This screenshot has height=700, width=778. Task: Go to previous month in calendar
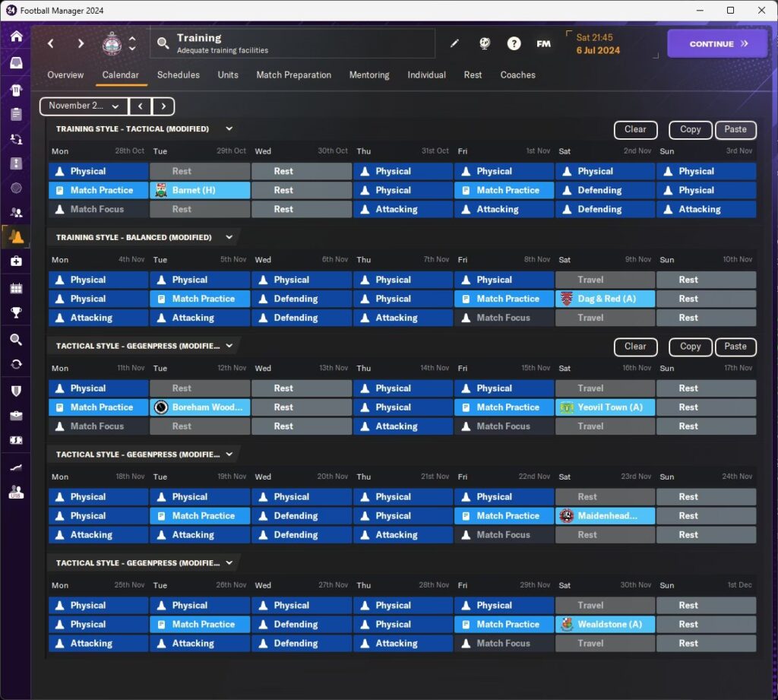[140, 106]
